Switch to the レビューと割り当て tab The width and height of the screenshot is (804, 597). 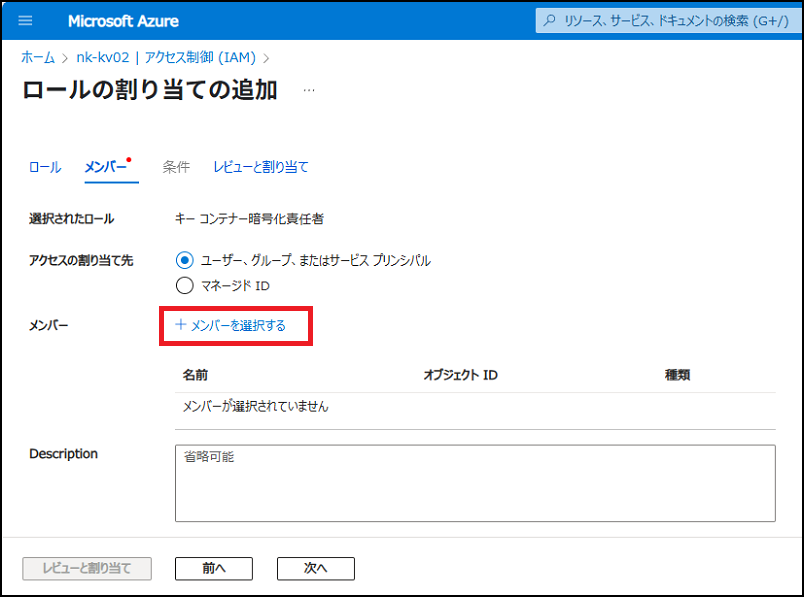click(x=260, y=167)
